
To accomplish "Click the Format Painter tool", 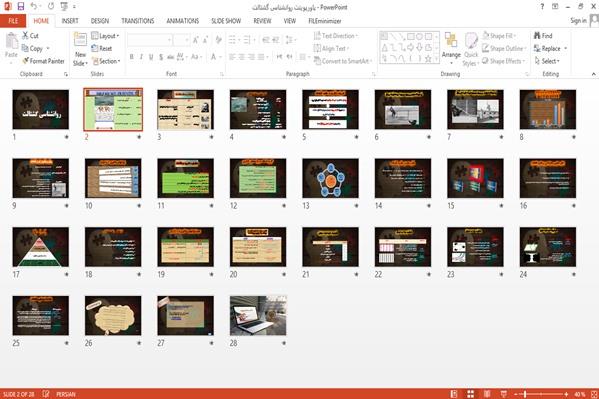I will coord(43,61).
